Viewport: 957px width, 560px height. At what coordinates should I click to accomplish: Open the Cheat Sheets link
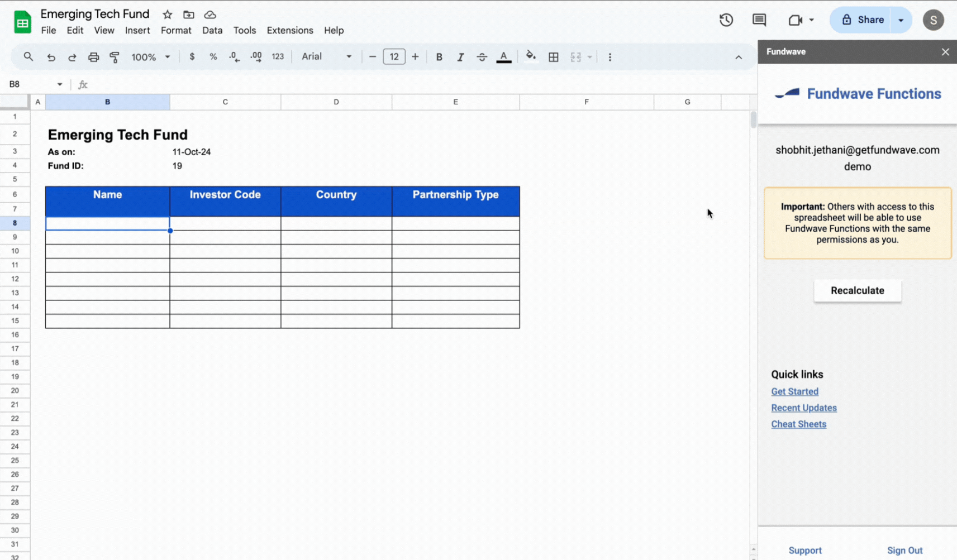[798, 424]
